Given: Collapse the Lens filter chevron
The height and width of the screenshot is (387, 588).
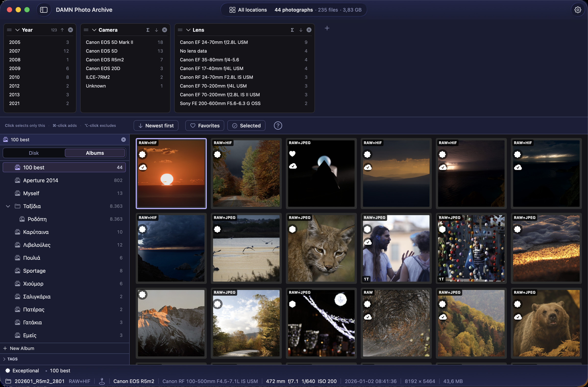Looking at the screenshot, I should pyautogui.click(x=188, y=30).
